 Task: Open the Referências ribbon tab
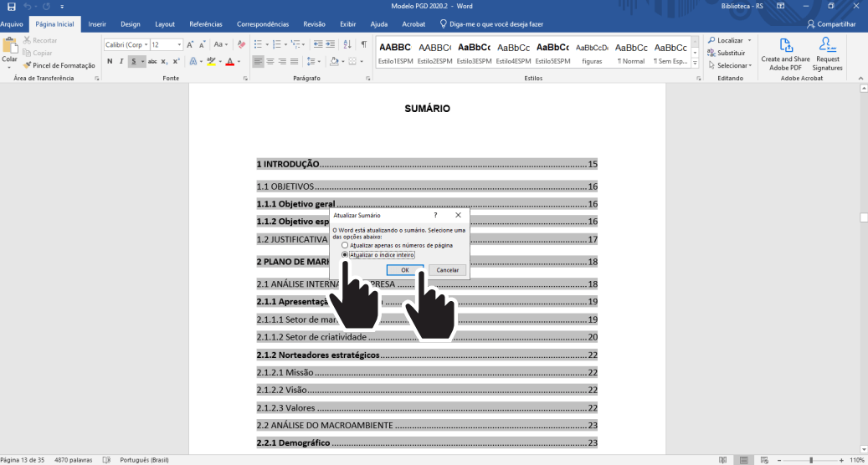pyautogui.click(x=206, y=24)
